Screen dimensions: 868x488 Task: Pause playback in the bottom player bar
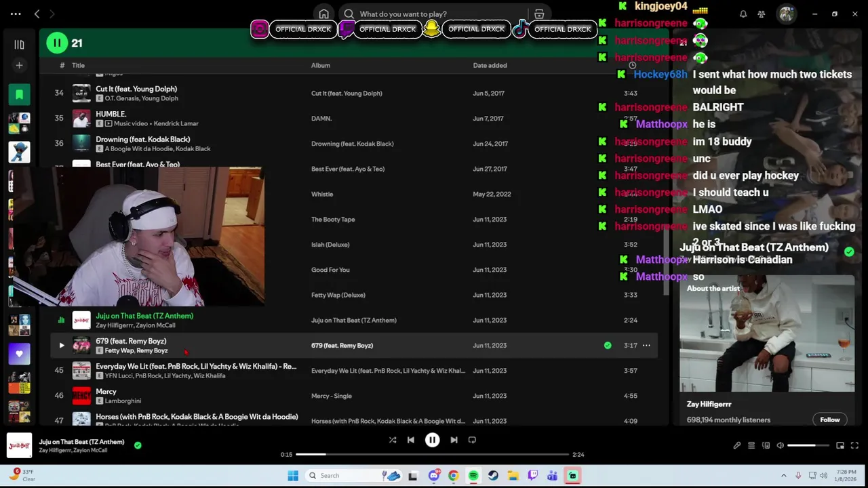point(432,440)
